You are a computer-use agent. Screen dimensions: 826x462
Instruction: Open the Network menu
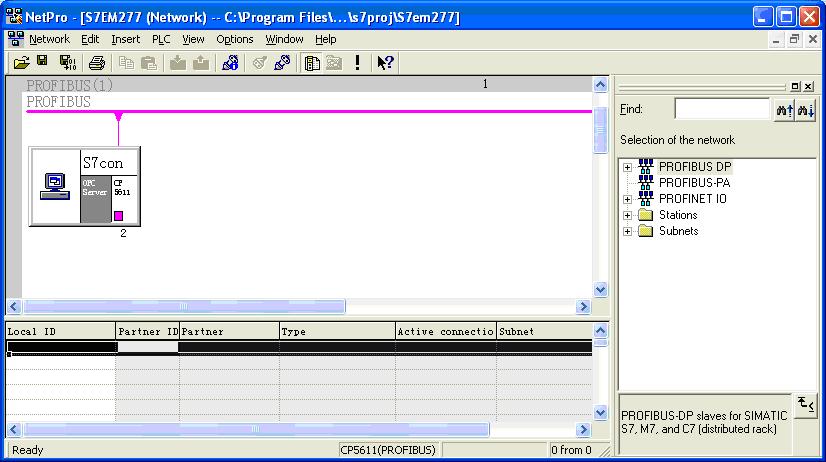[50, 39]
